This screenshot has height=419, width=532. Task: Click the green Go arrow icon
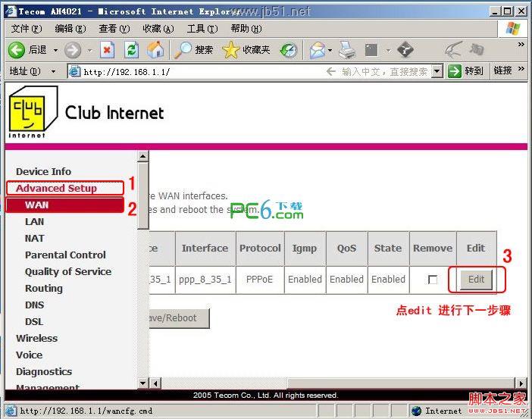[x=454, y=71]
